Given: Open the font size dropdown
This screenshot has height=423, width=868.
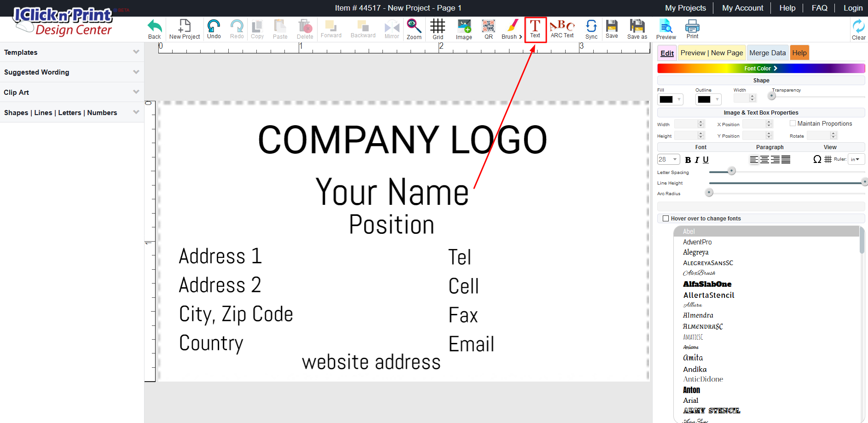Looking at the screenshot, I should coord(668,159).
